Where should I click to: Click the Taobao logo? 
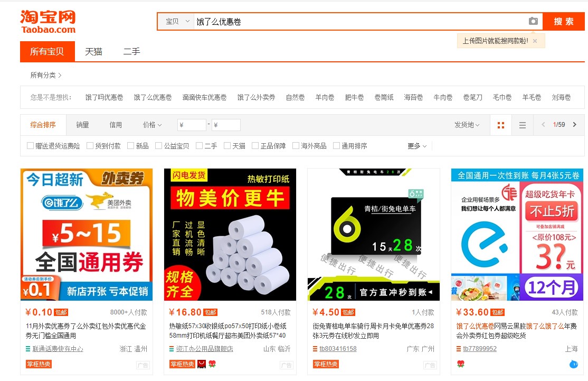click(x=48, y=22)
